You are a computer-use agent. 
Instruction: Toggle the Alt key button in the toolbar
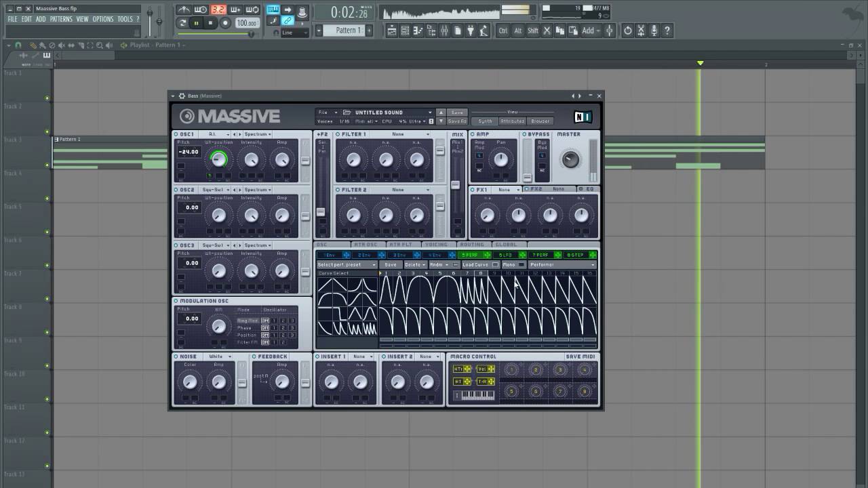pos(518,30)
